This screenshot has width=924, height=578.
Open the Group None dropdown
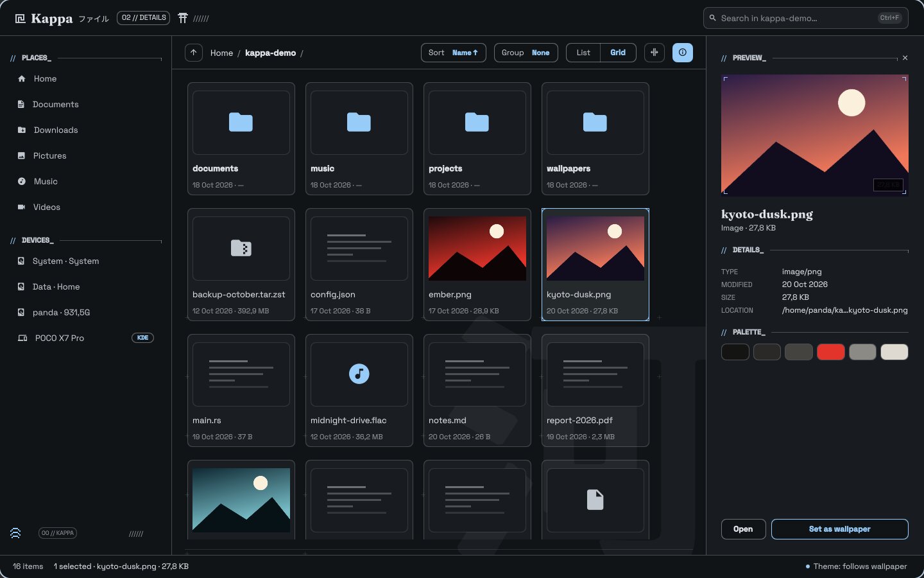[526, 53]
